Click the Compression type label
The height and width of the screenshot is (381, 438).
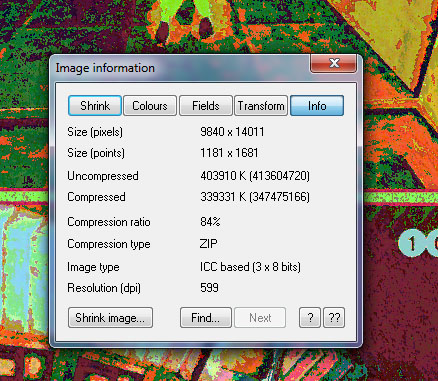[x=109, y=244]
